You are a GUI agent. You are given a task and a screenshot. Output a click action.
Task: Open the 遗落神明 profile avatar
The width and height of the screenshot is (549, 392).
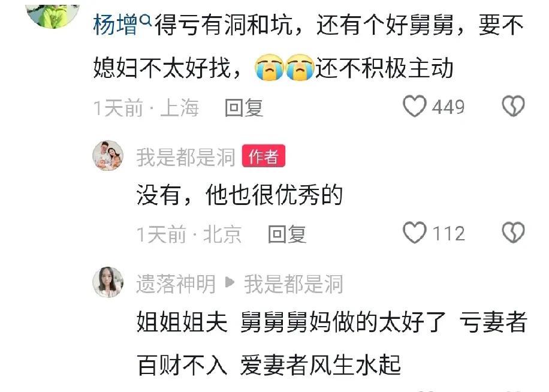pos(108,282)
